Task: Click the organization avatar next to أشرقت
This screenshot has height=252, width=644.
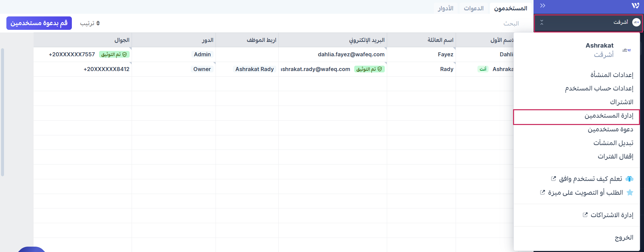Action: [636, 22]
